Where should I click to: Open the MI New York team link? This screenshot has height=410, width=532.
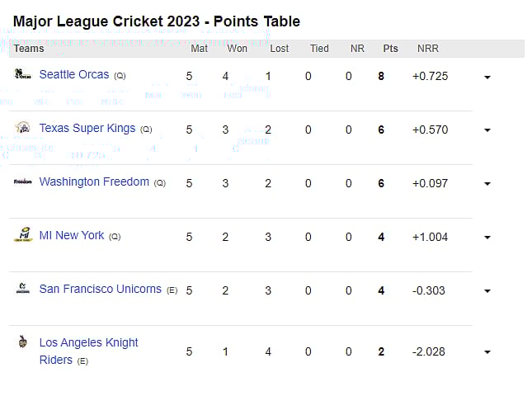coord(72,235)
